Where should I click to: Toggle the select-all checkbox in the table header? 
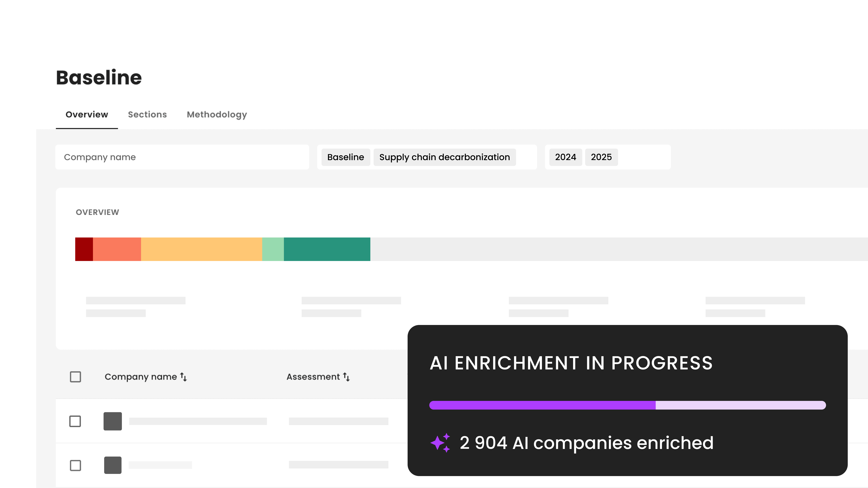[x=75, y=377]
